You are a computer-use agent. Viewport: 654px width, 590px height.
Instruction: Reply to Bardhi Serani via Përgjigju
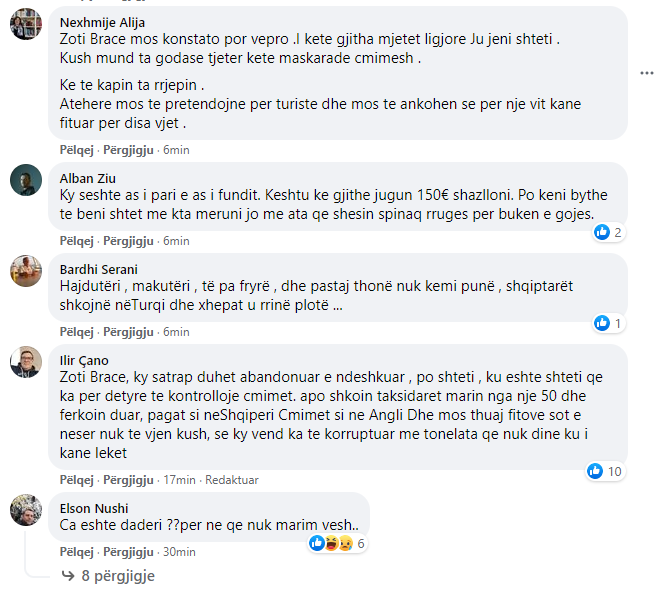pos(128,331)
